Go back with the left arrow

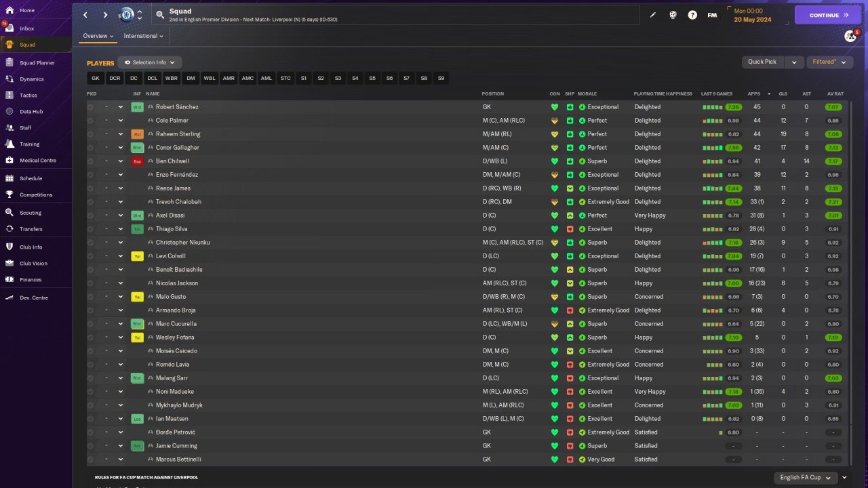[85, 15]
